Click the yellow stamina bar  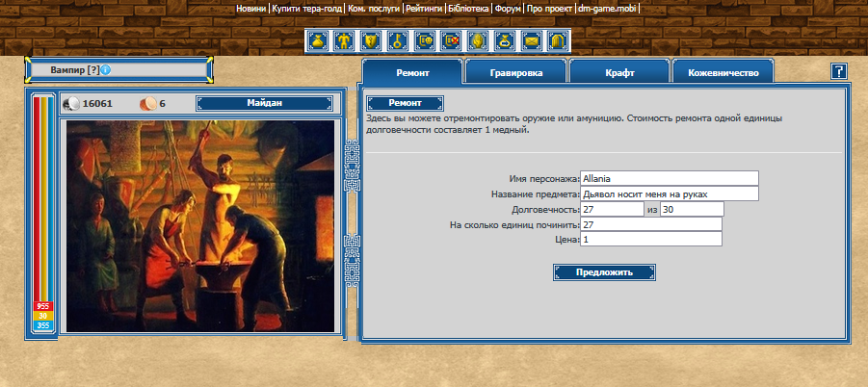coord(43,199)
